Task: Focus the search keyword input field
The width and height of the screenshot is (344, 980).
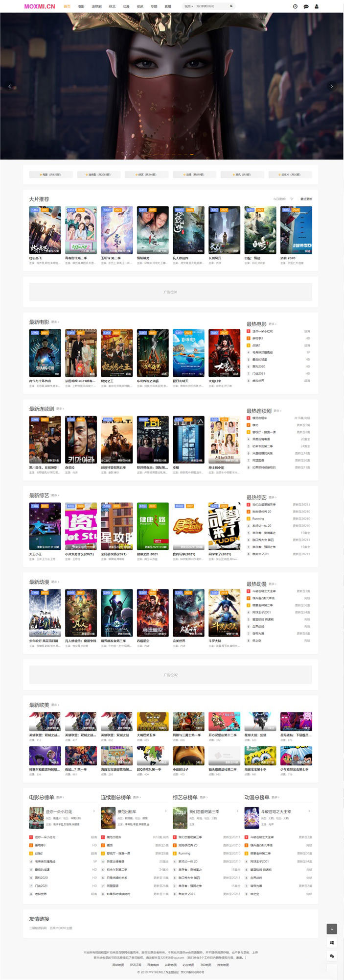Action: point(211,6)
